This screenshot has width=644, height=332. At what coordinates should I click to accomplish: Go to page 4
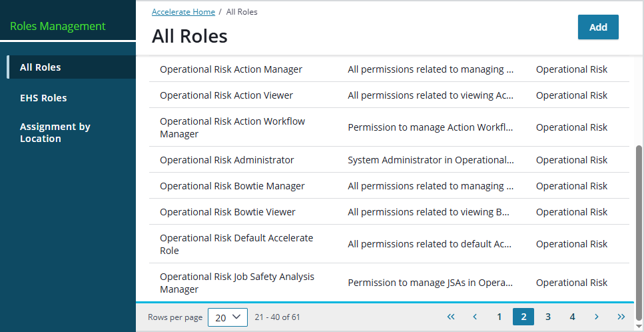pos(572,317)
